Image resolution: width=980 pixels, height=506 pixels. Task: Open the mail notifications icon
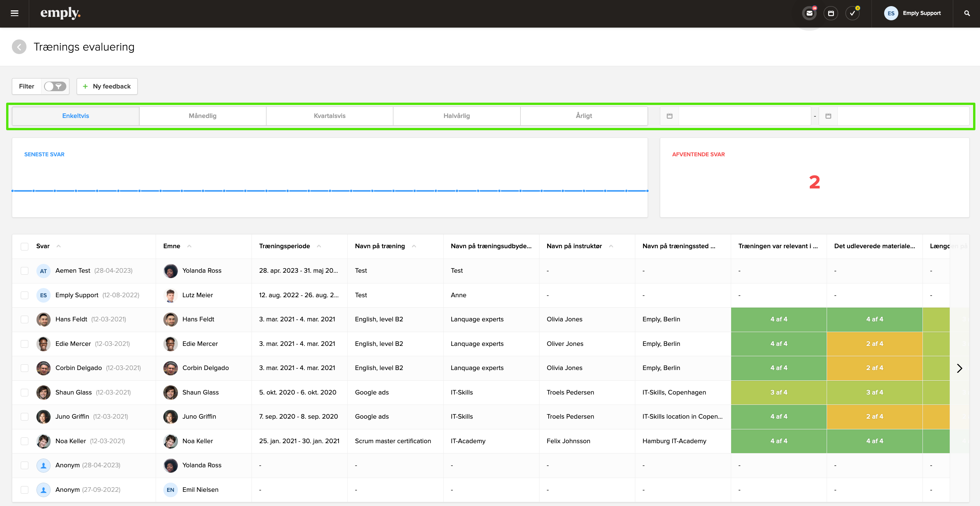coord(809,13)
